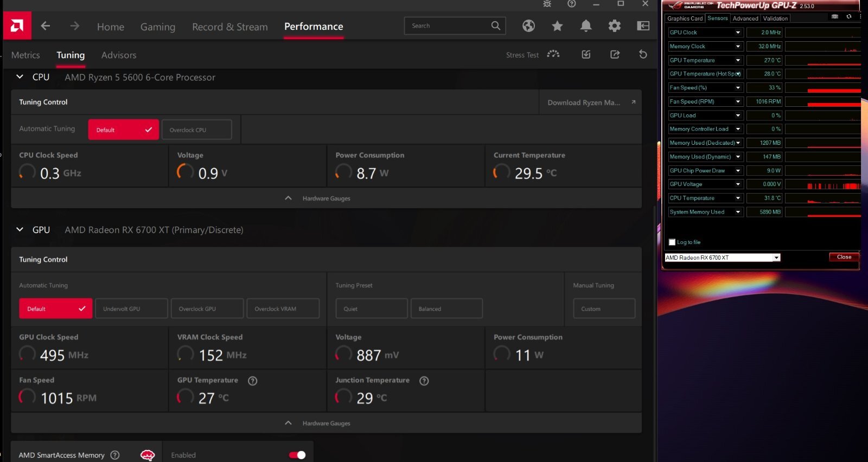The image size is (868, 462).
Task: Click the load profile icon
Action: (x=586, y=54)
